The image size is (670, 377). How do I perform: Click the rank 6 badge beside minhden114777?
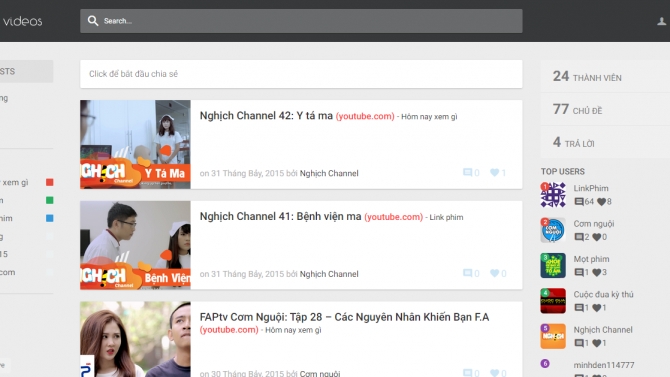[545, 363]
